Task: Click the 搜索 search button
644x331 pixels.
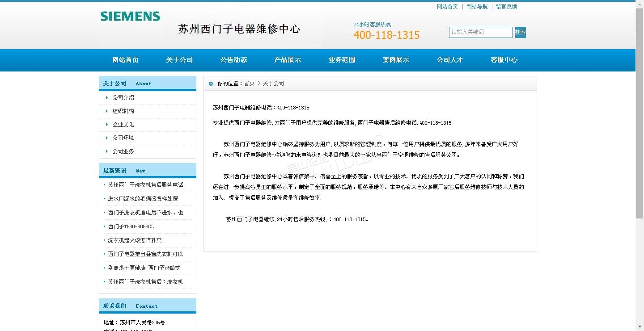Action: click(520, 32)
